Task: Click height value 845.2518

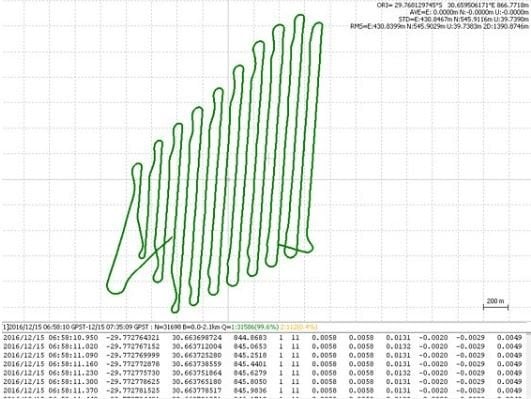Action: coord(250,355)
